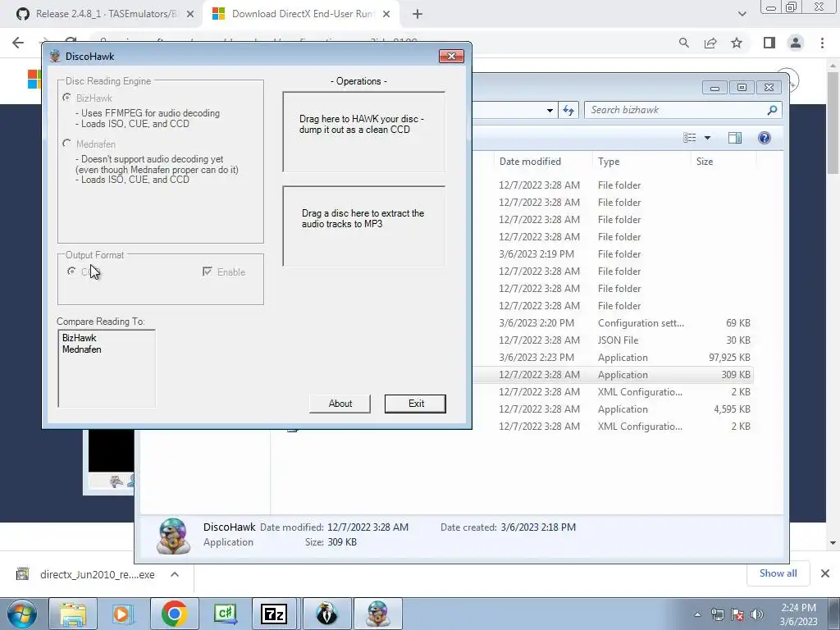Select BizHawk in Compare Reading To list
This screenshot has width=840, height=630.
(x=80, y=337)
